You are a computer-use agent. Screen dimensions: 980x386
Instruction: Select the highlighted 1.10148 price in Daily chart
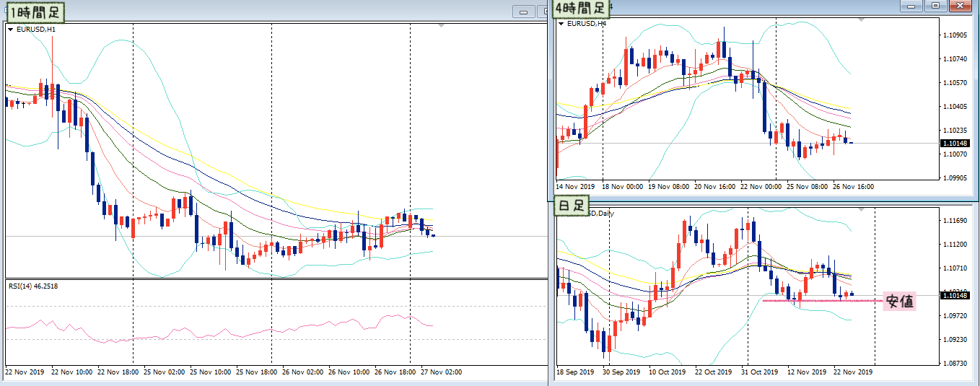954,294
